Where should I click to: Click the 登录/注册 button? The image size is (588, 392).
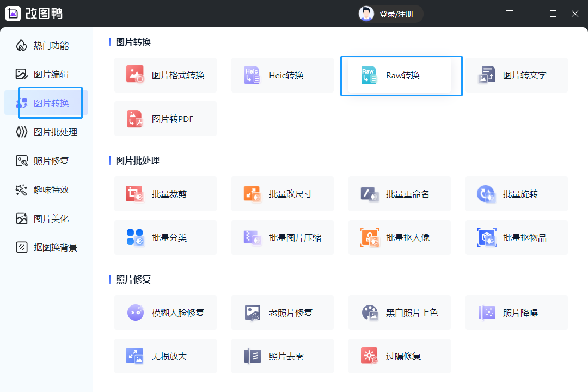pyautogui.click(x=389, y=14)
